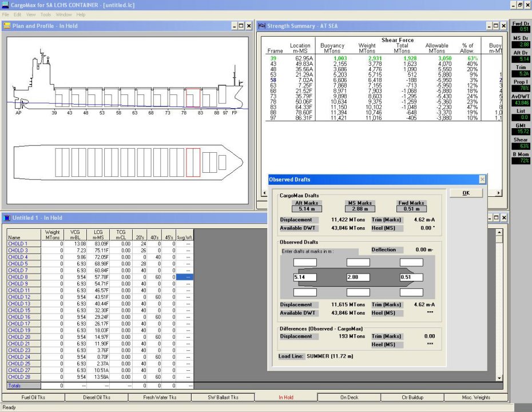Screen dimensions: 532x412
Task: Select the red highlighted hold in profile view
Action: pyautogui.click(x=193, y=98)
